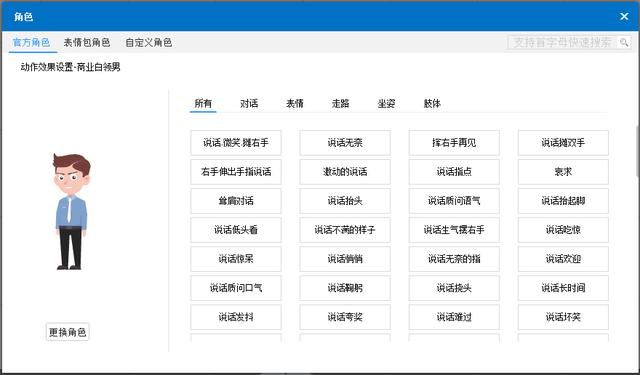Viewport: 640px width, 375px height.
Task: Select the 表情 action category
Action: click(x=295, y=103)
